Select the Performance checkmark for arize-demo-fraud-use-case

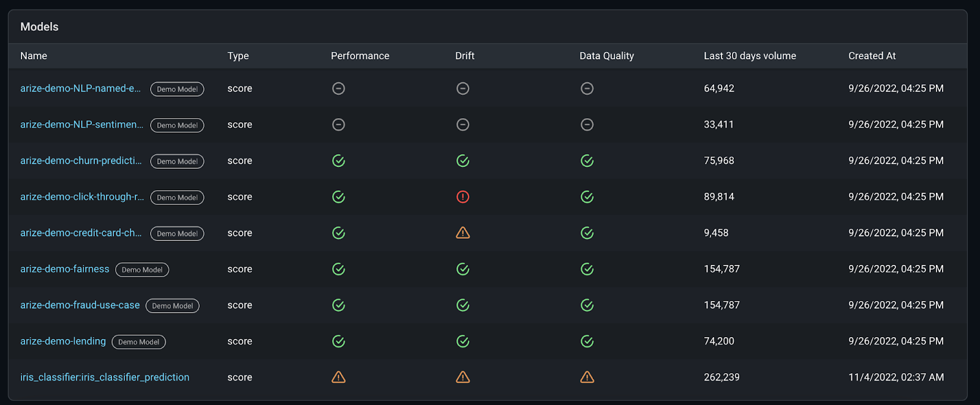339,305
